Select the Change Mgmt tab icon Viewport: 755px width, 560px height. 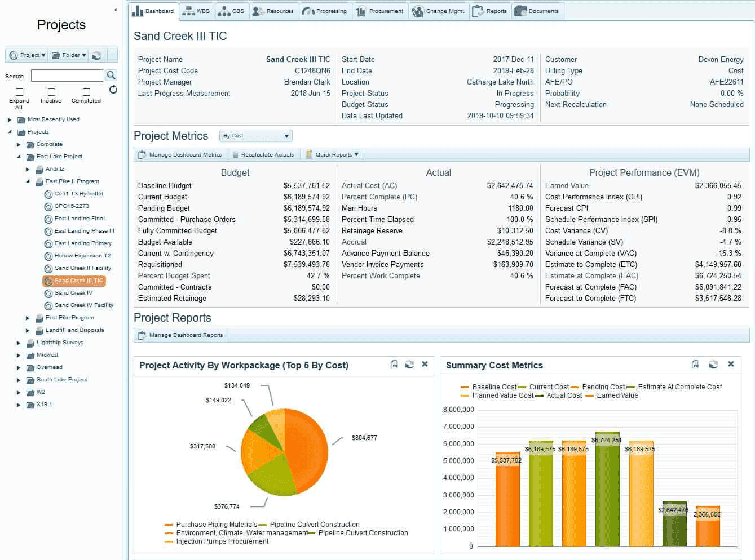point(418,10)
